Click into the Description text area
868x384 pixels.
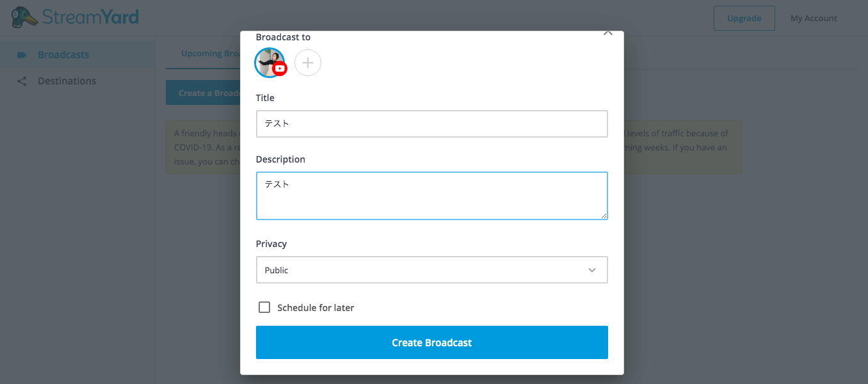432,196
